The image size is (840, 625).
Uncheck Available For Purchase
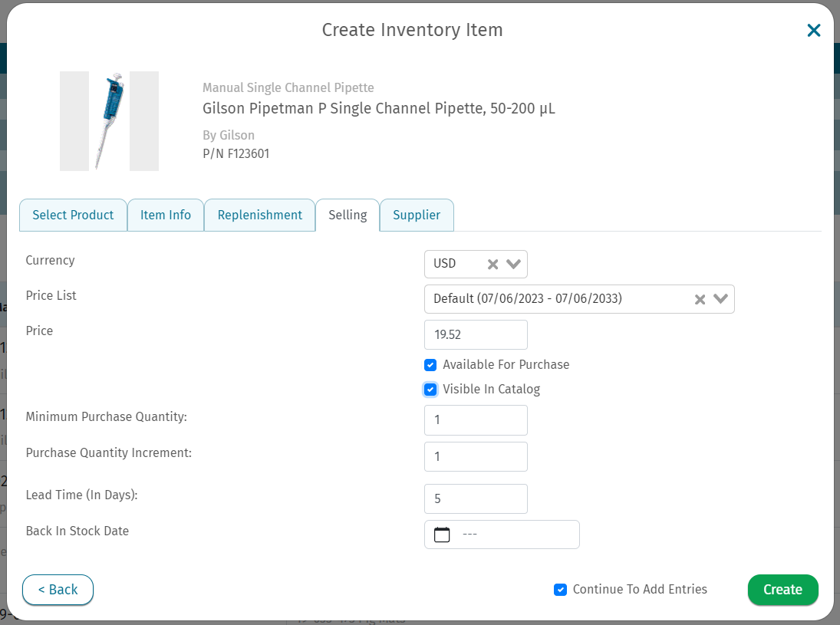pyautogui.click(x=430, y=365)
